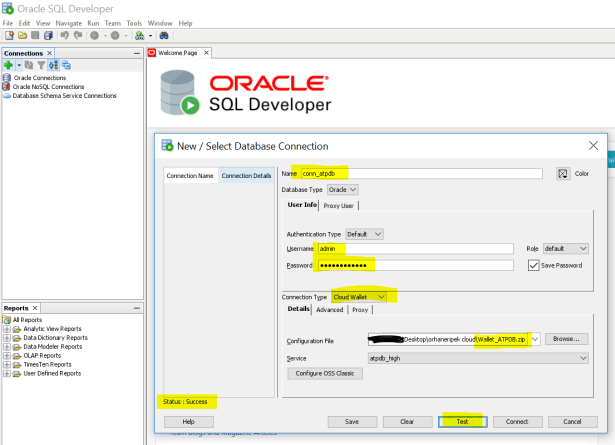
Task: Click the Undo arrow in toolbar
Action: tap(64, 35)
